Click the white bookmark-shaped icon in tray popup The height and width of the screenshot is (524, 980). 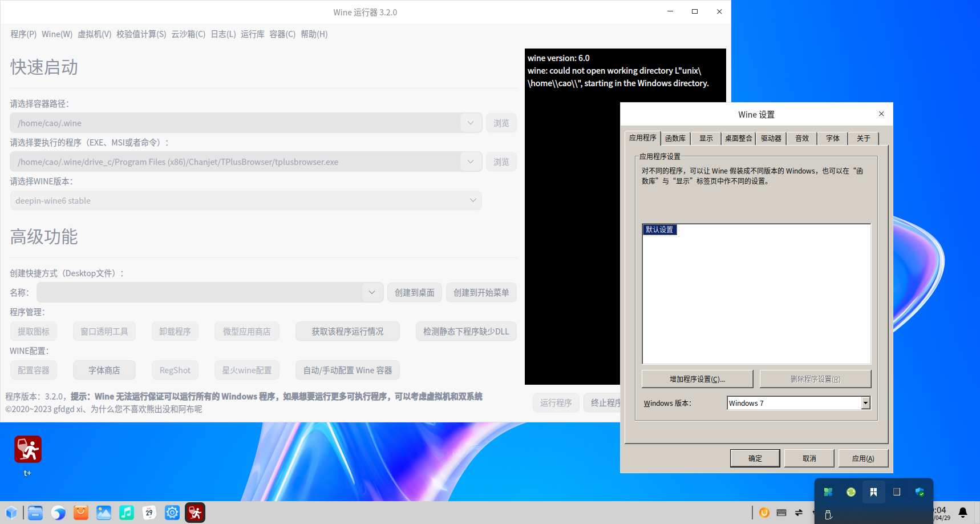[874, 492]
